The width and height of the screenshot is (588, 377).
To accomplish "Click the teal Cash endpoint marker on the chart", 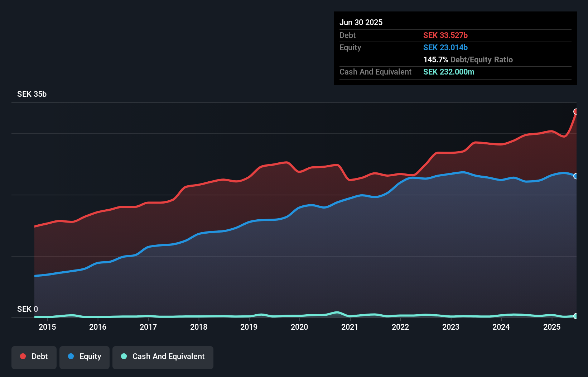I will (x=575, y=316).
